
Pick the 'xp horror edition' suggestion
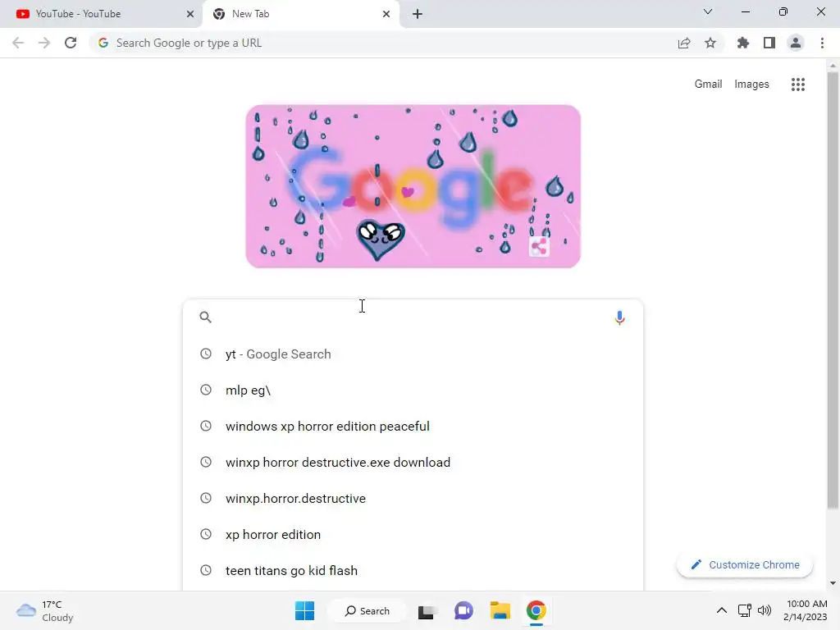tap(413, 535)
